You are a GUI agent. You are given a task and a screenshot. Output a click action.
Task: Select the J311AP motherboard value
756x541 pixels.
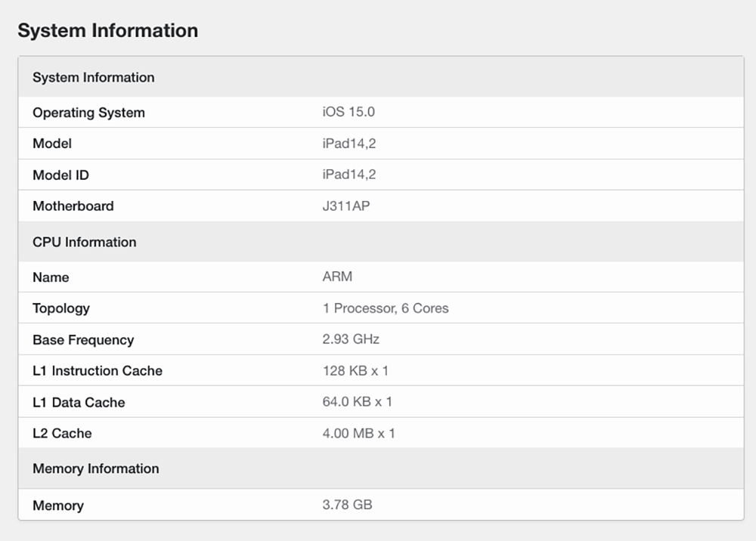click(x=346, y=206)
